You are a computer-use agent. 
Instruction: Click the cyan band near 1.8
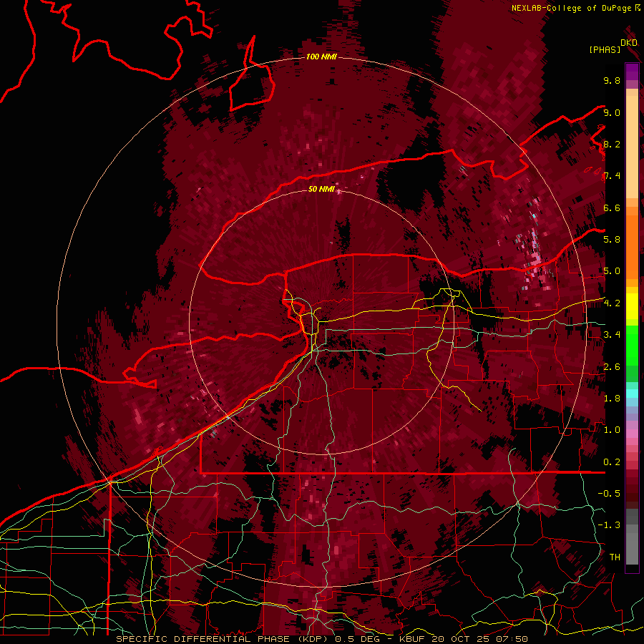pos(632,394)
